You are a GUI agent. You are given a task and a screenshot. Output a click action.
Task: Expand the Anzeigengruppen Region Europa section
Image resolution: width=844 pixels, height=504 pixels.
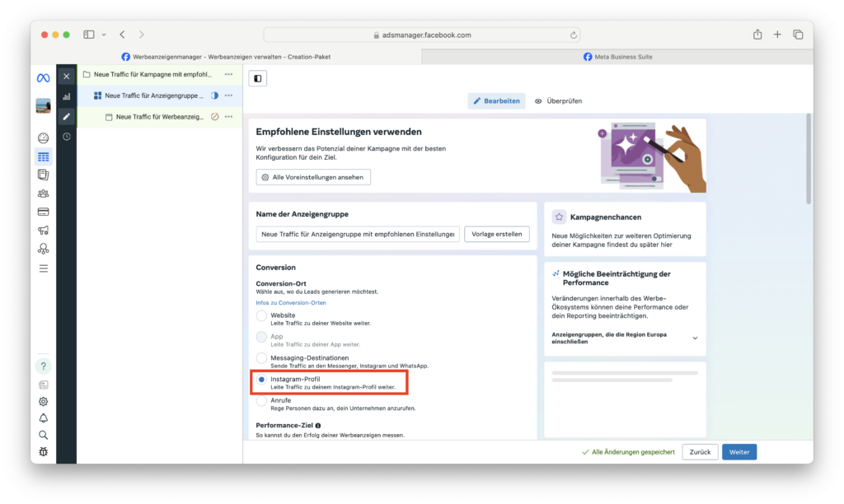(695, 338)
